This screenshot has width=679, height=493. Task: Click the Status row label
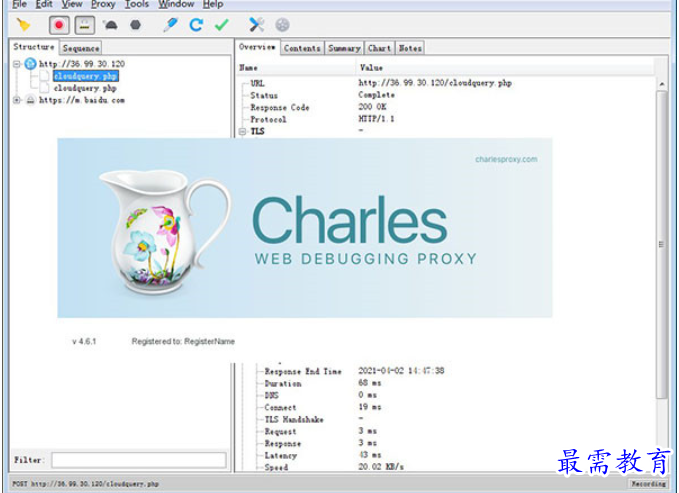click(x=264, y=95)
